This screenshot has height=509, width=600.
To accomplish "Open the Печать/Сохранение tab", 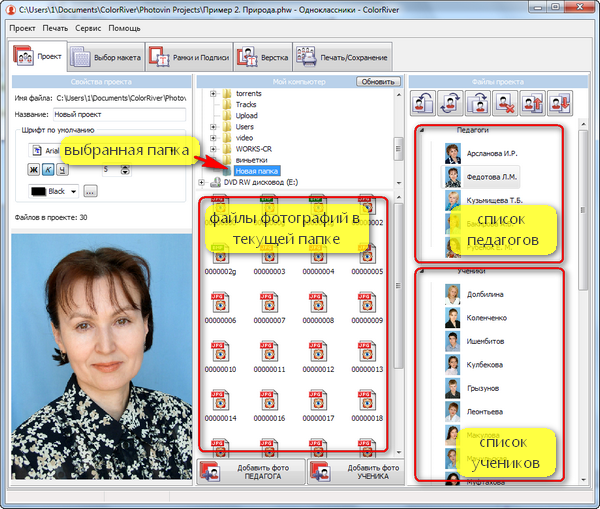I will pos(342,57).
